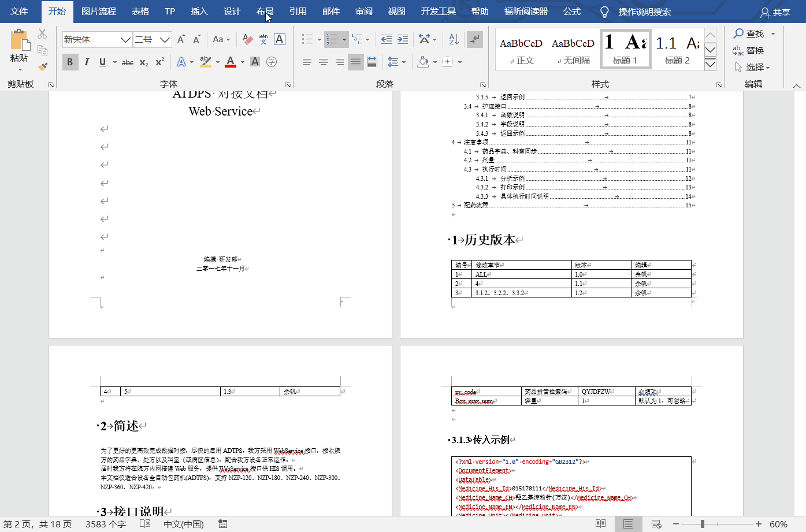Apply the Heading 2 (标题 2) style
Viewport: 806px width, 532px height.
[677, 50]
